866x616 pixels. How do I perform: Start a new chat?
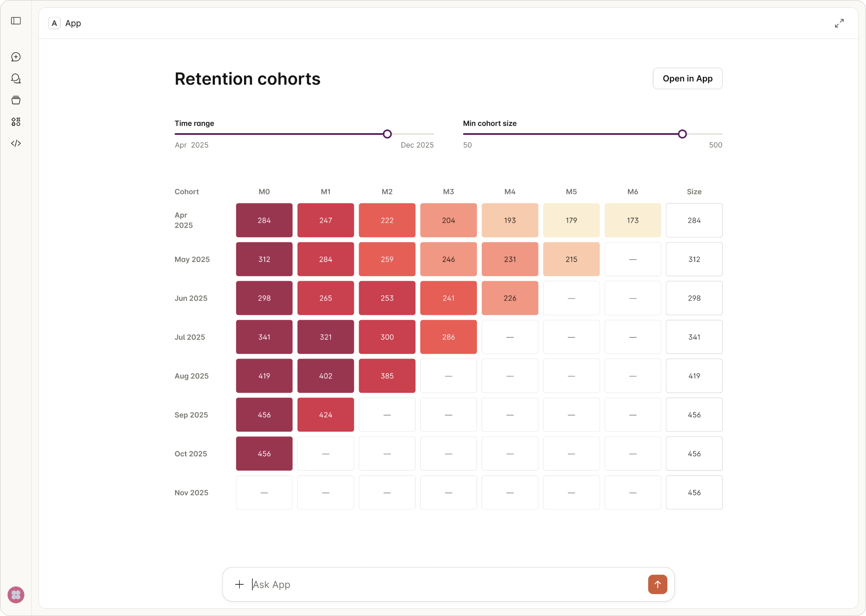coord(16,57)
